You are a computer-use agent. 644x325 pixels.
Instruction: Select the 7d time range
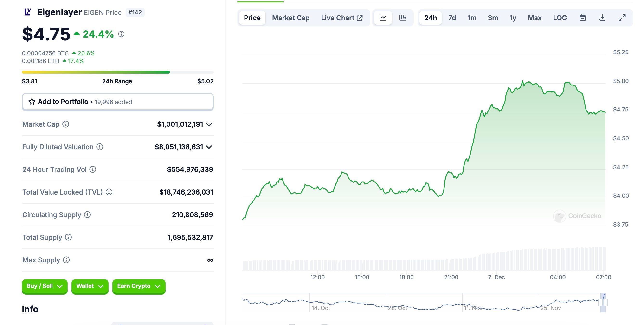tap(452, 18)
